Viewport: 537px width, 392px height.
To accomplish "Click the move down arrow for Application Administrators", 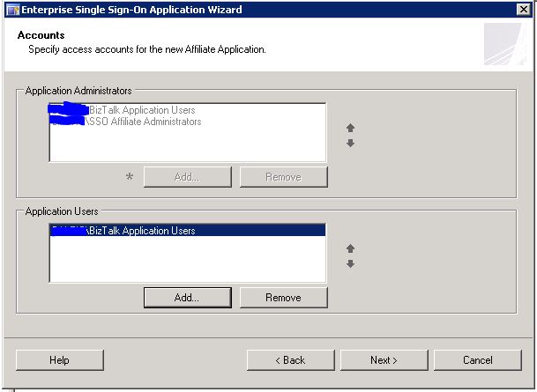I will coord(350,143).
